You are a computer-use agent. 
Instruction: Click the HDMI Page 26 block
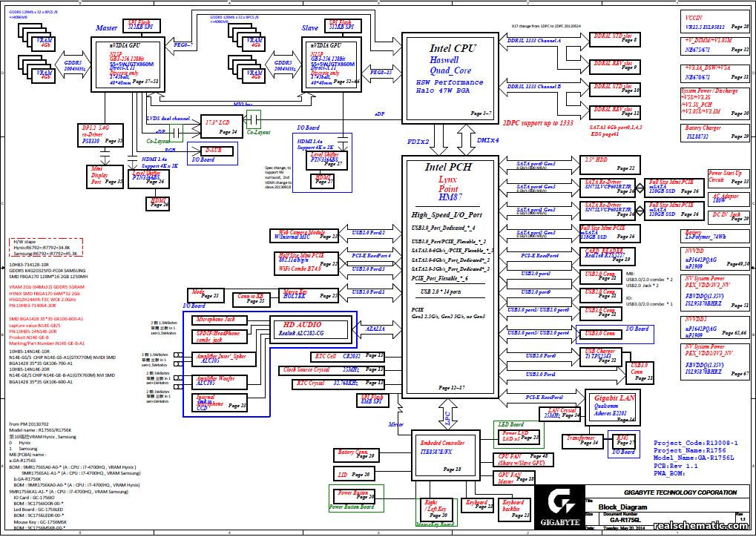point(158,203)
